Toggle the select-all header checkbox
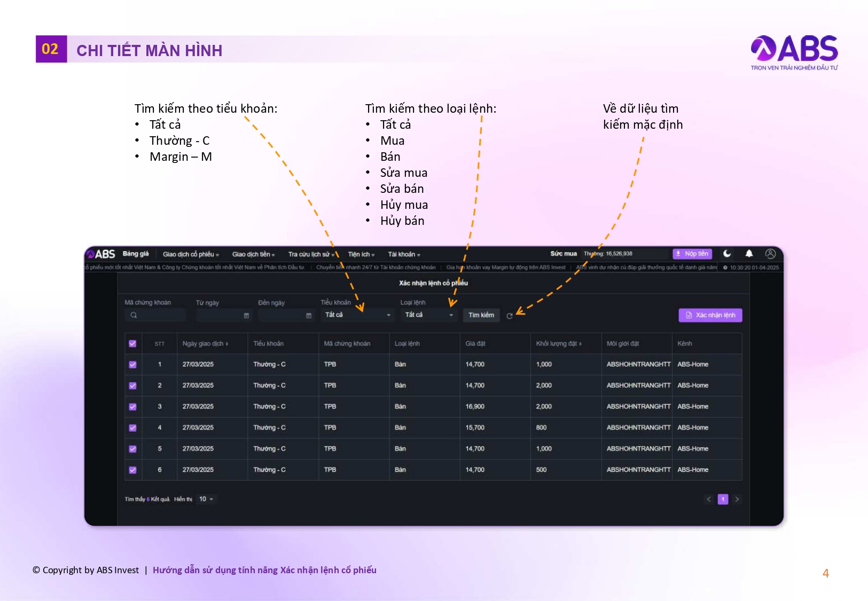Screen dimensions: 868x601 [x=132, y=344]
